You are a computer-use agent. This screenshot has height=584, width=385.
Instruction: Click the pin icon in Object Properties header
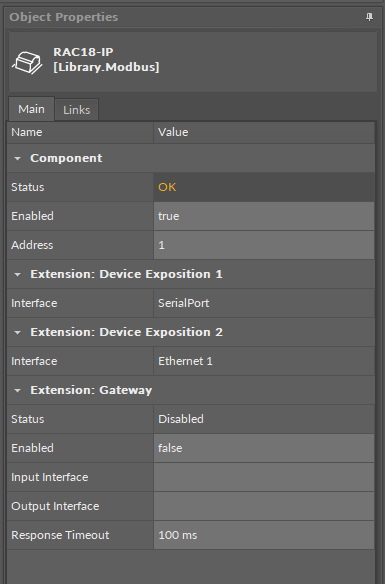(369, 17)
